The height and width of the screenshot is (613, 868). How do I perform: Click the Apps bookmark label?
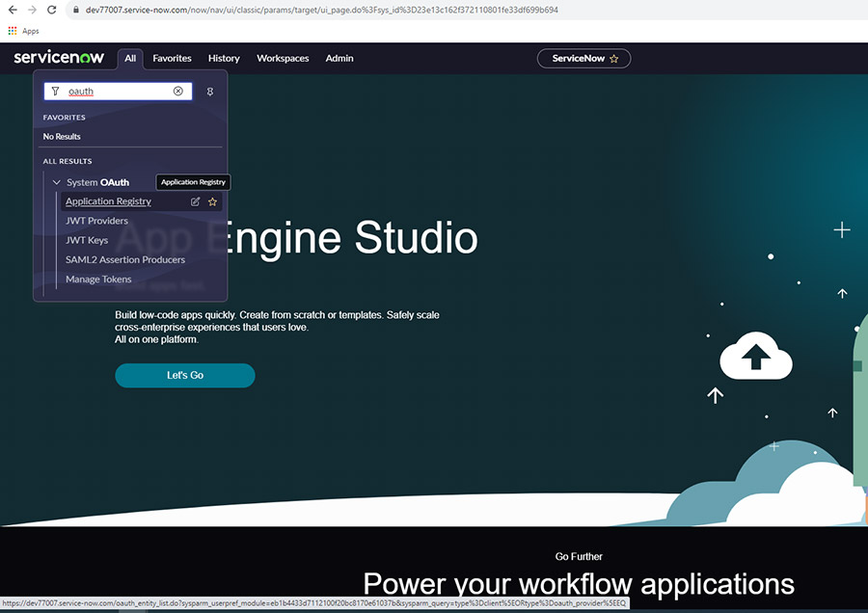point(31,31)
